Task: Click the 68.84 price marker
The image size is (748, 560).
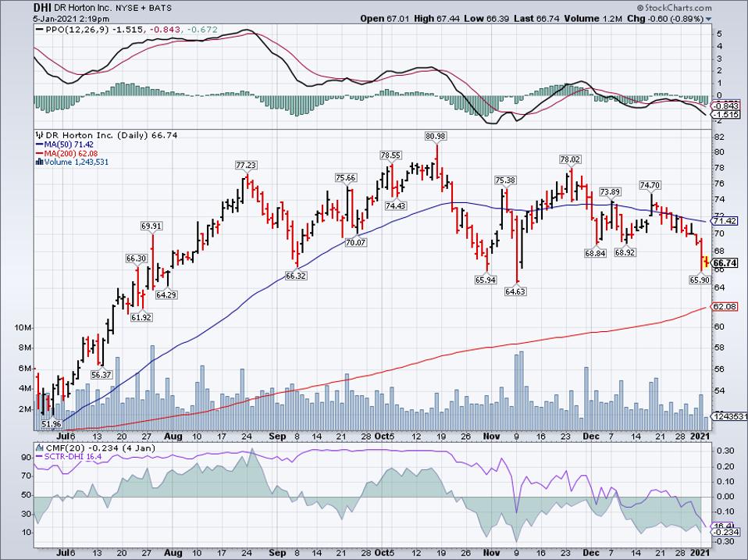Action: [595, 253]
